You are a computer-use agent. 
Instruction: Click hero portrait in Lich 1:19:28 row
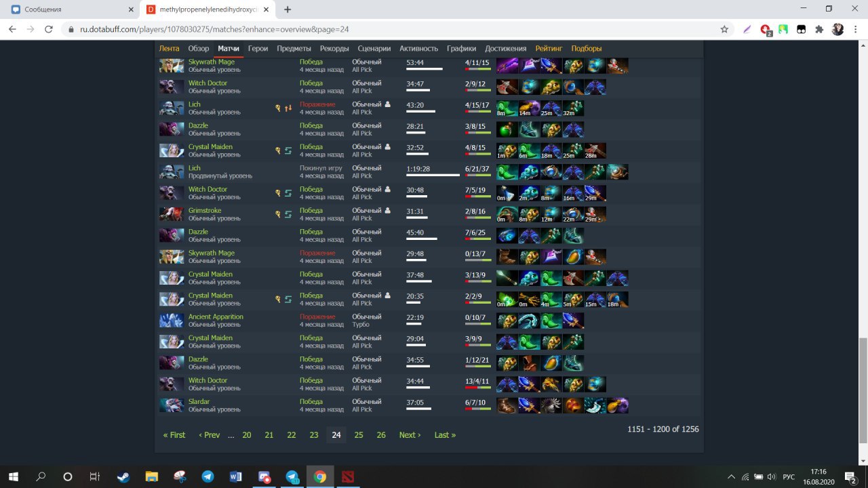(172, 171)
